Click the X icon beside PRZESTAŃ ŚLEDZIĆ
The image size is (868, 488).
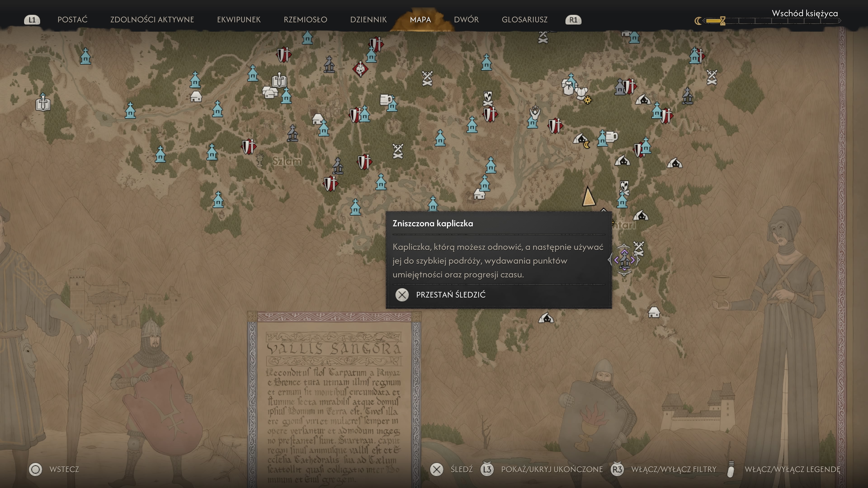402,295
